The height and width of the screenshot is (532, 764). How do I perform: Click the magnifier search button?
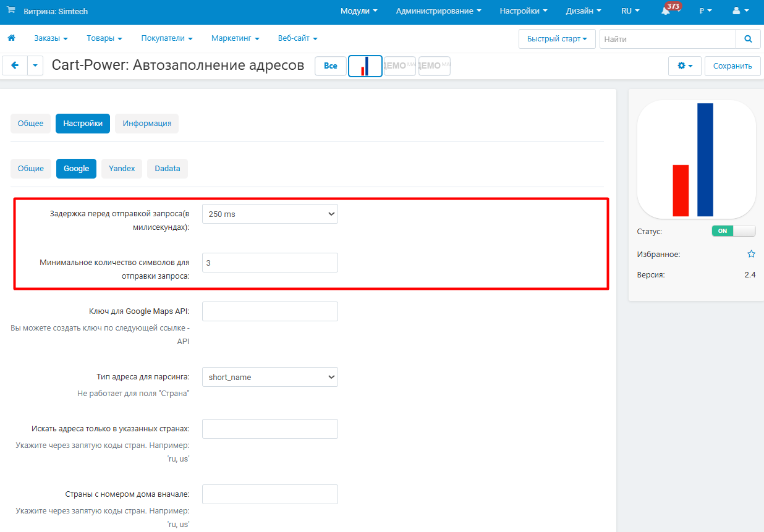(748, 39)
